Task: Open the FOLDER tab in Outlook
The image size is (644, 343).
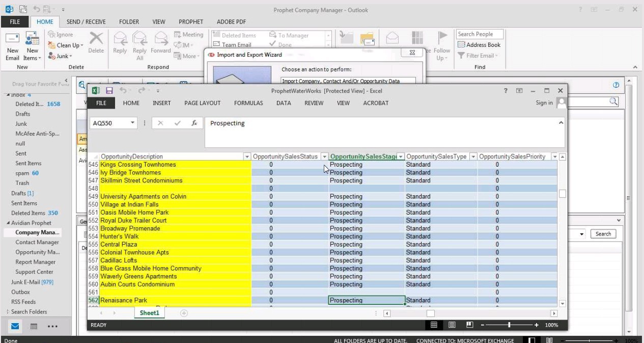Action: (x=129, y=22)
